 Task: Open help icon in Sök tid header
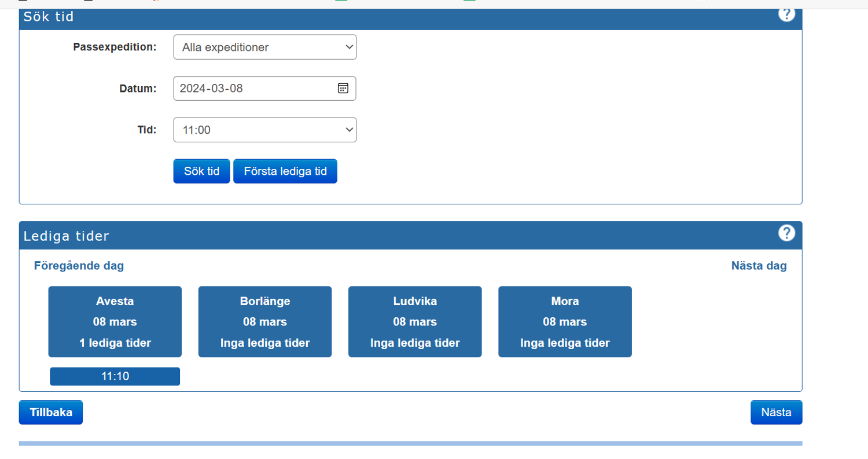pyautogui.click(x=786, y=14)
